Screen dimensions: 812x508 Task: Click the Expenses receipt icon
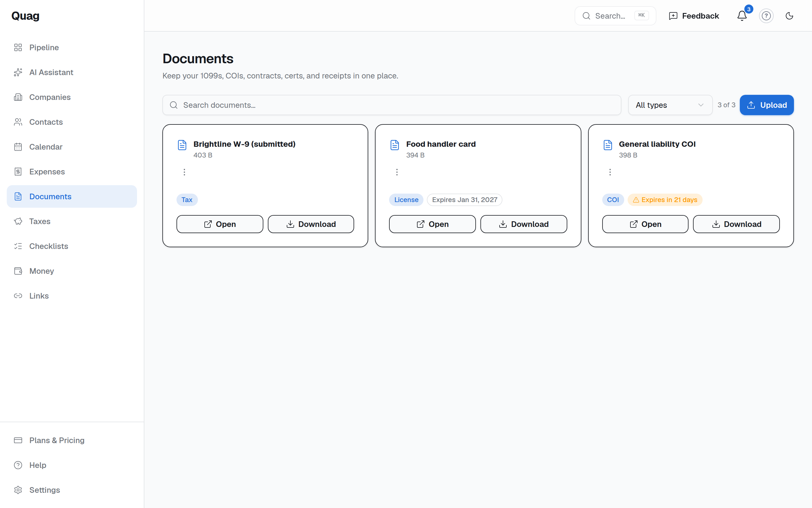click(18, 172)
